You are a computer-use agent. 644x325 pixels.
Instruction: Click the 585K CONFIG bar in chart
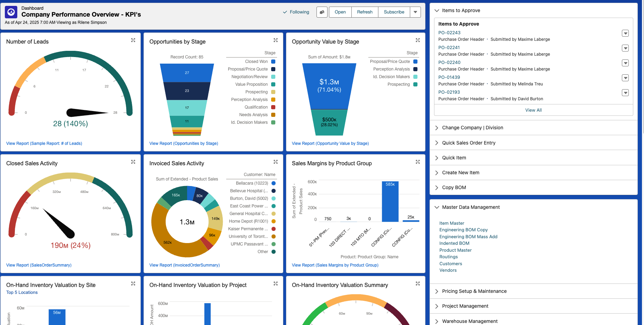pos(390,202)
